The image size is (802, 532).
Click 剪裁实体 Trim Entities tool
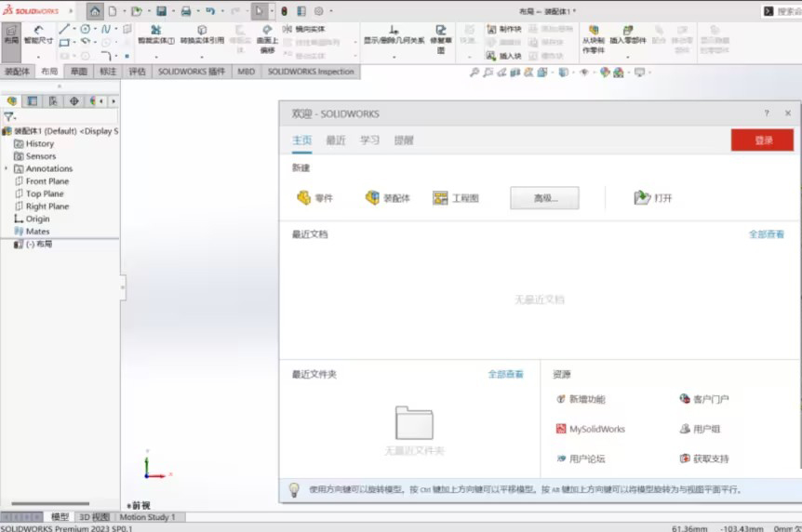tap(156, 34)
